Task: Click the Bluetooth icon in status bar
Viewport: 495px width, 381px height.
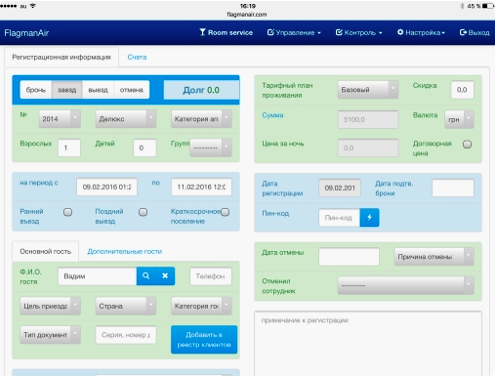Action: coord(462,6)
